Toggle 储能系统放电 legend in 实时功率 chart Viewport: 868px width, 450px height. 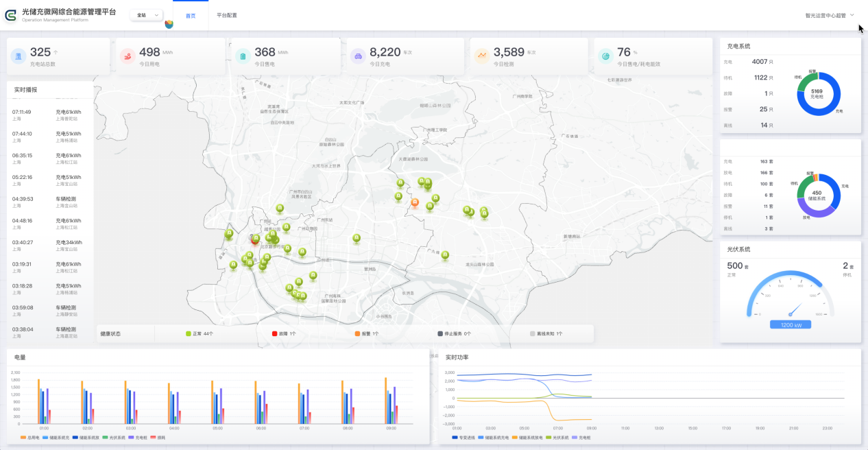coord(528,437)
